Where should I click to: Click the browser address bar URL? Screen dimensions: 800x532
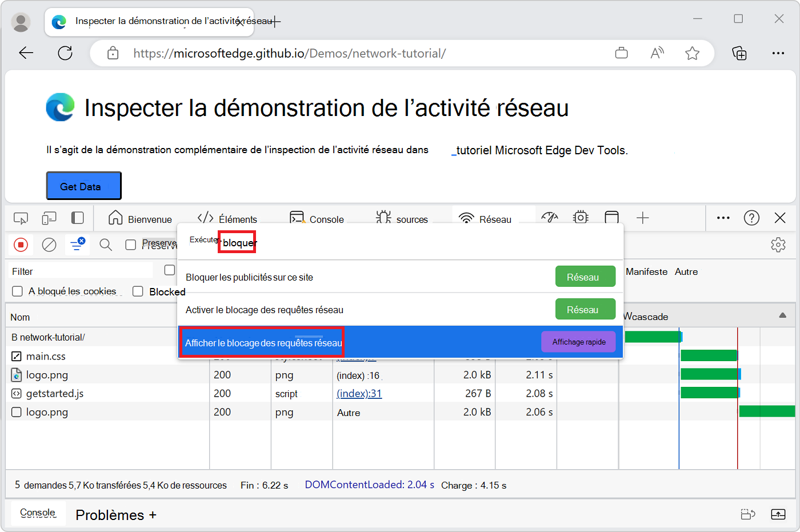tap(290, 53)
